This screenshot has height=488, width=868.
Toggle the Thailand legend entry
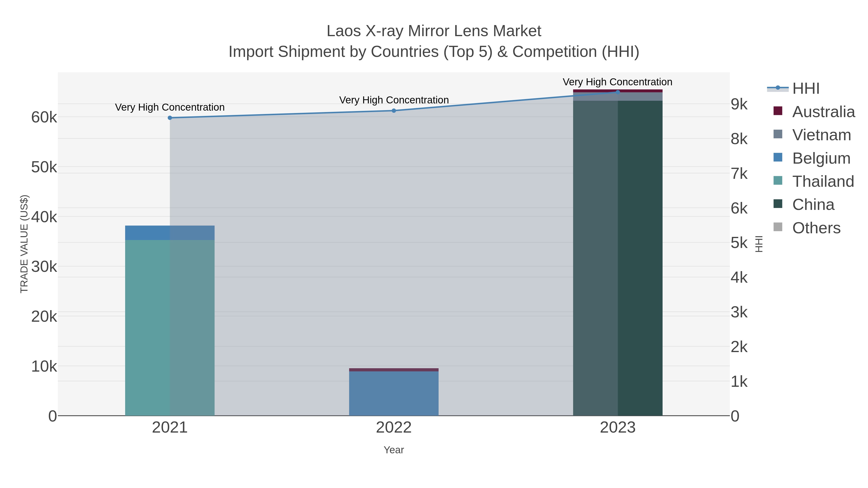[814, 181]
